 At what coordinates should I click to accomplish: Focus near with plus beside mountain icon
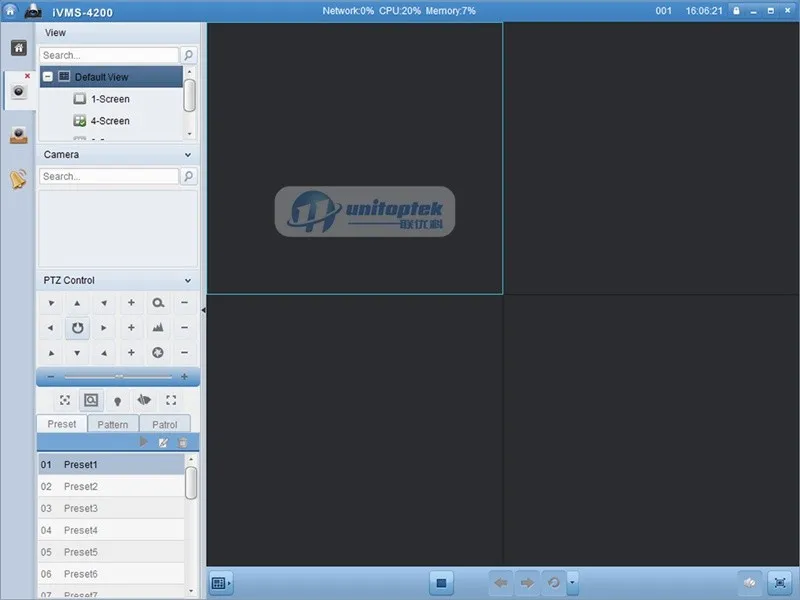point(131,328)
